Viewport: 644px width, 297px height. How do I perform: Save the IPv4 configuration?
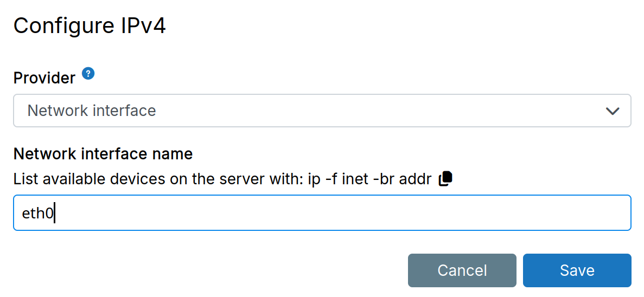(577, 270)
